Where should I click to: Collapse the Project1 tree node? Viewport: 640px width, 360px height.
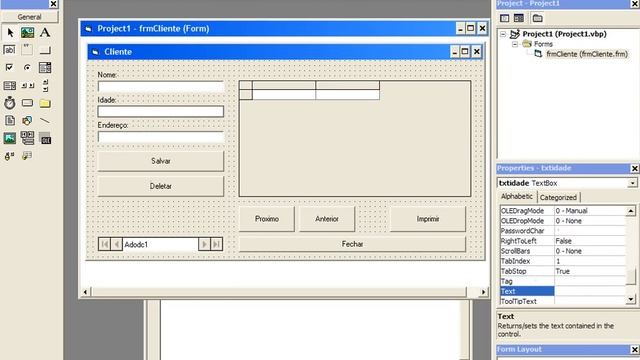pos(503,34)
